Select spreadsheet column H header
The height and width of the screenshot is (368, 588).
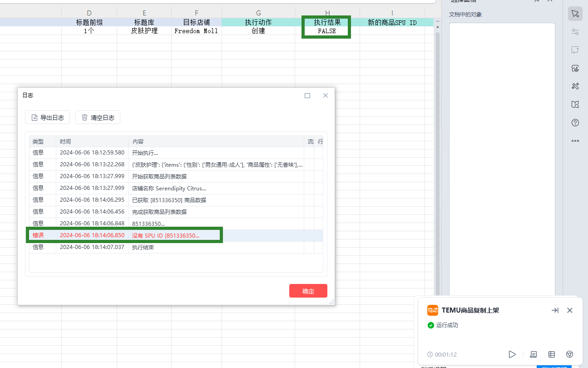[327, 13]
